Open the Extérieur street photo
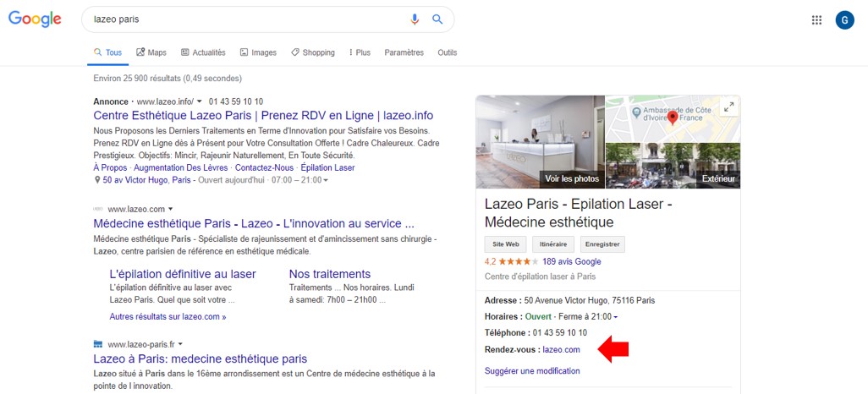This screenshot has height=394, width=868. (x=673, y=166)
